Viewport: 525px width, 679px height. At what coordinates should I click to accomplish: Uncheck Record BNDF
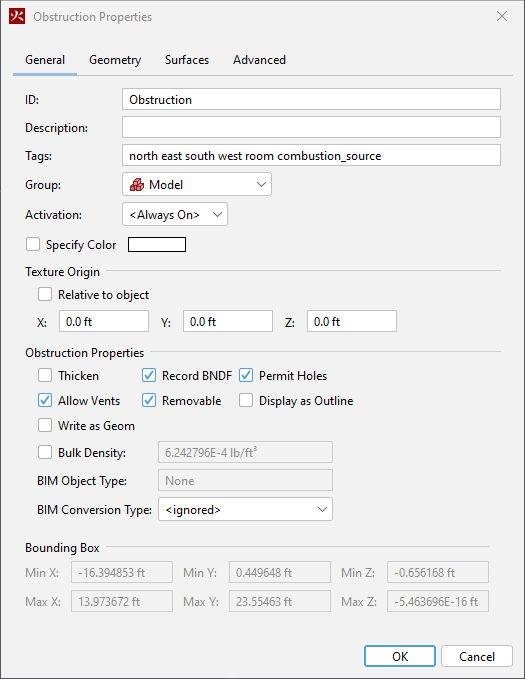(x=149, y=375)
